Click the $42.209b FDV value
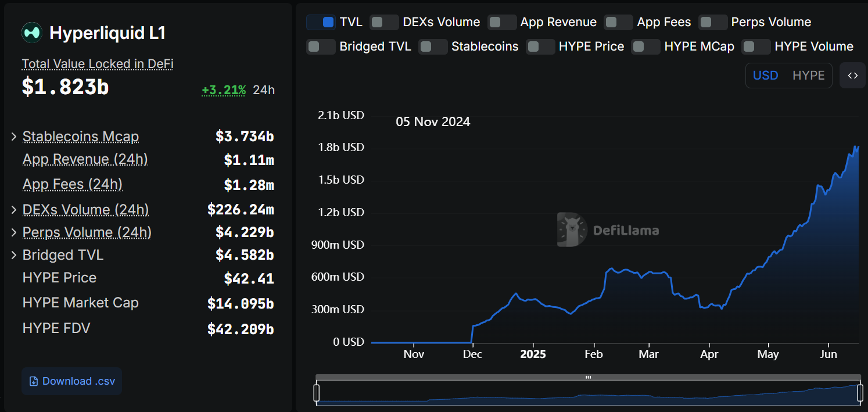Image resolution: width=868 pixels, height=412 pixels. (x=241, y=329)
